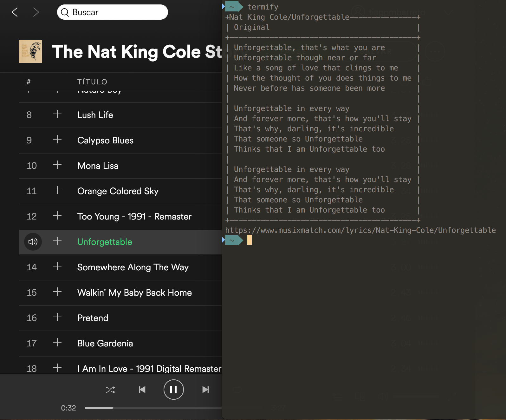This screenshot has width=506, height=420.
Task: Click Nat King Cole/Unforgettable terminal heading
Action: 289,17
